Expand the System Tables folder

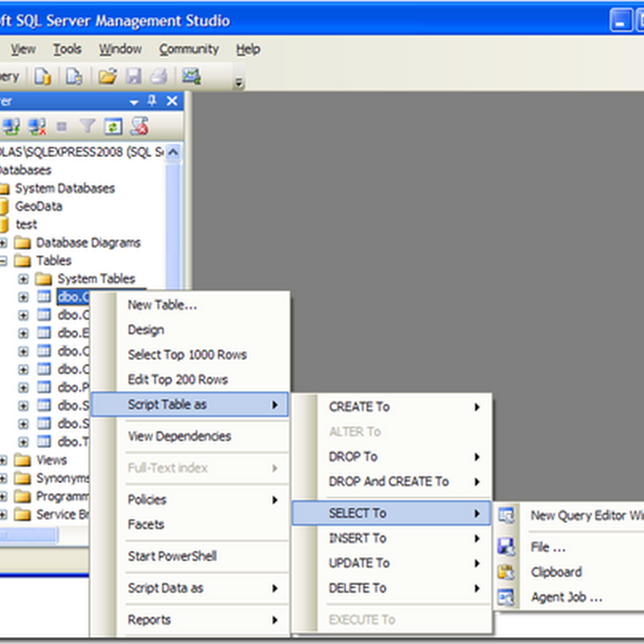(23, 279)
